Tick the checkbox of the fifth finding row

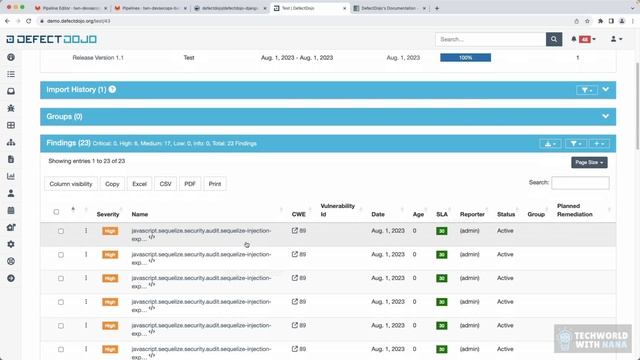click(61, 326)
